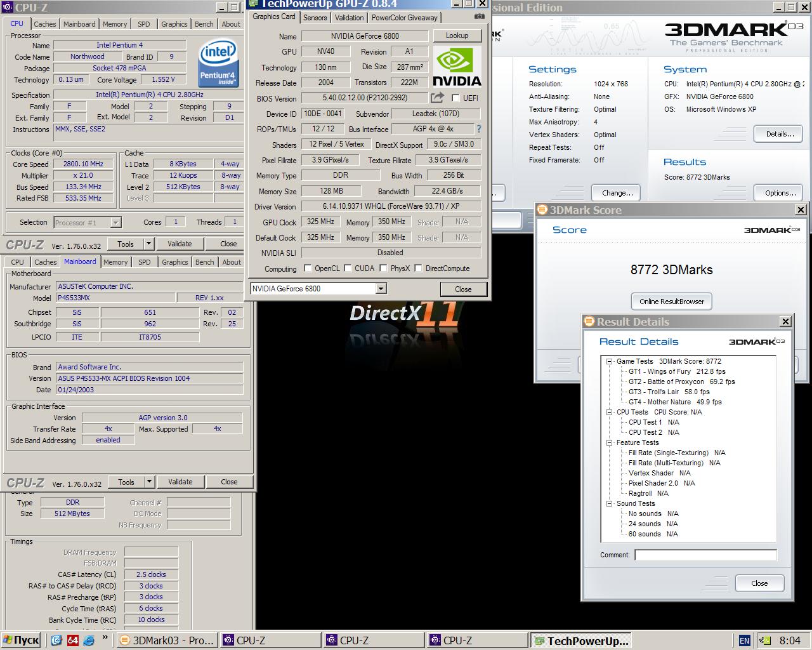Viewport: 812px width, 650px height.
Task: Open the NVIDIA tray icon
Action: coord(766,640)
